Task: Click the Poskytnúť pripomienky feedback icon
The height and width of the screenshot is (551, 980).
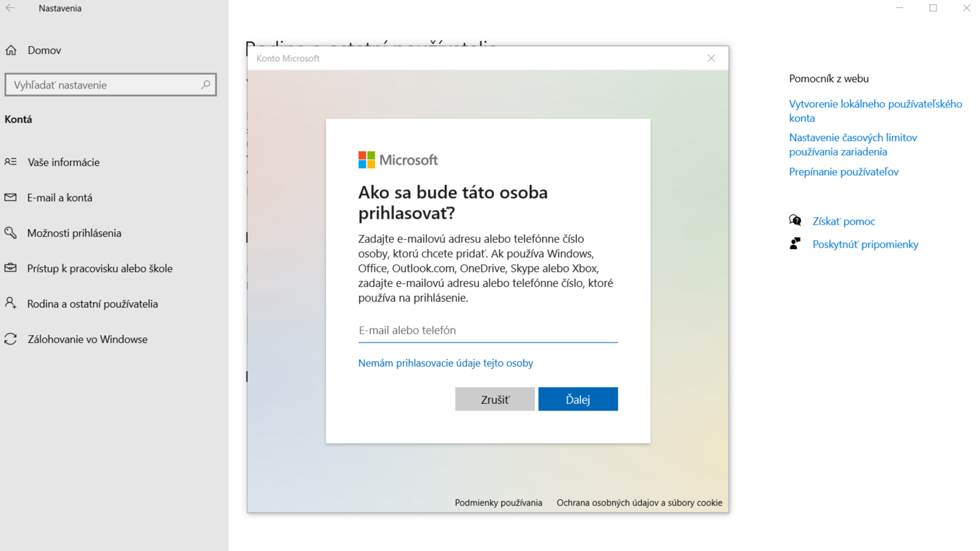Action: click(x=795, y=244)
